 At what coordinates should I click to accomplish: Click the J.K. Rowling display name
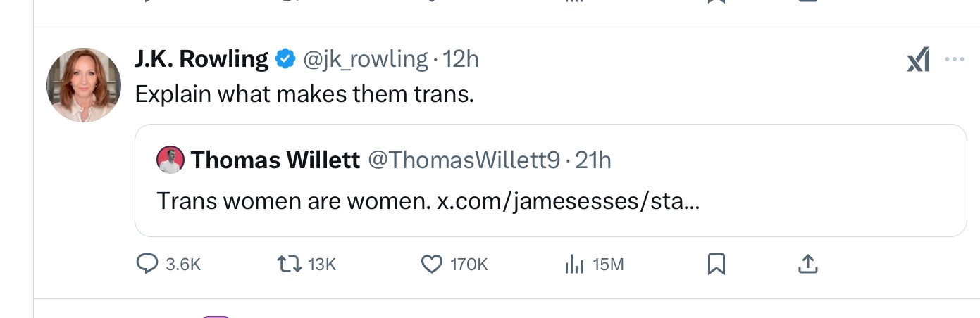pyautogui.click(x=201, y=60)
